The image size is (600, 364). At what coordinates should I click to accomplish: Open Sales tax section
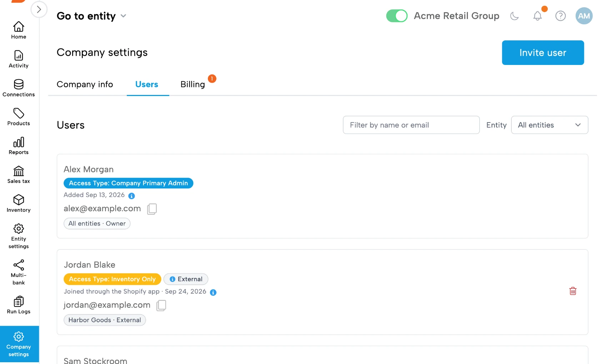click(19, 175)
